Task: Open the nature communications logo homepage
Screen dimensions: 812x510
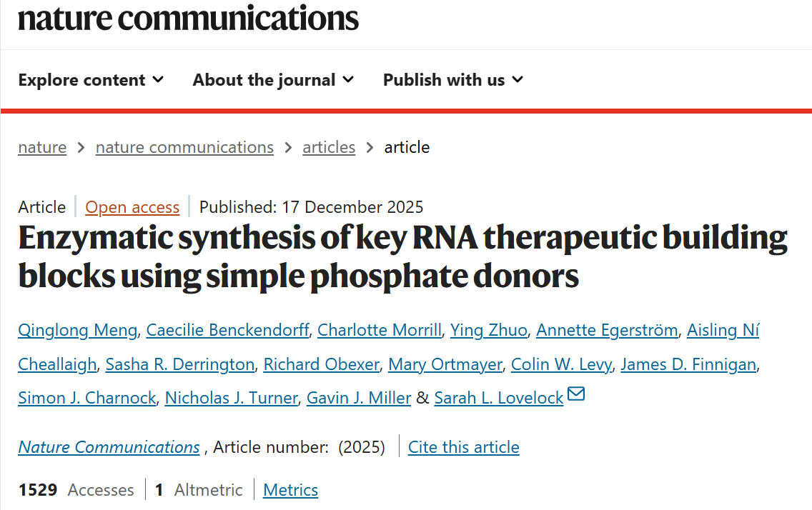Action: [x=188, y=17]
